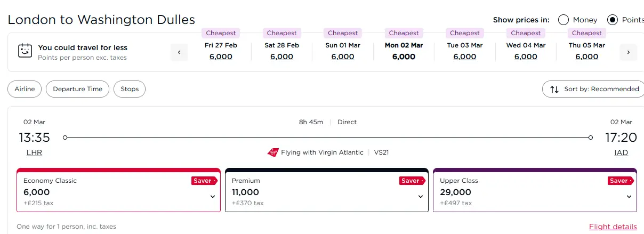This screenshot has height=234, width=644.
Task: Click the sort arrows icon
Action: point(554,89)
